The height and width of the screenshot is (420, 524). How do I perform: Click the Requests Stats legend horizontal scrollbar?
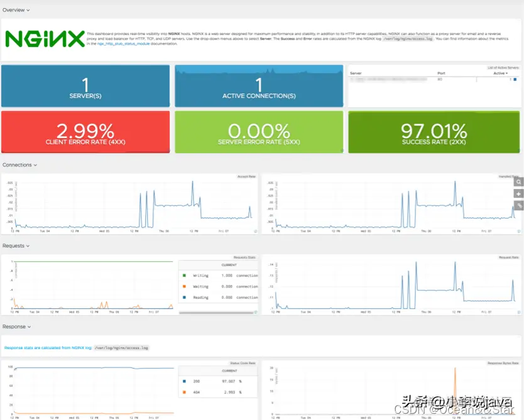[216, 313]
